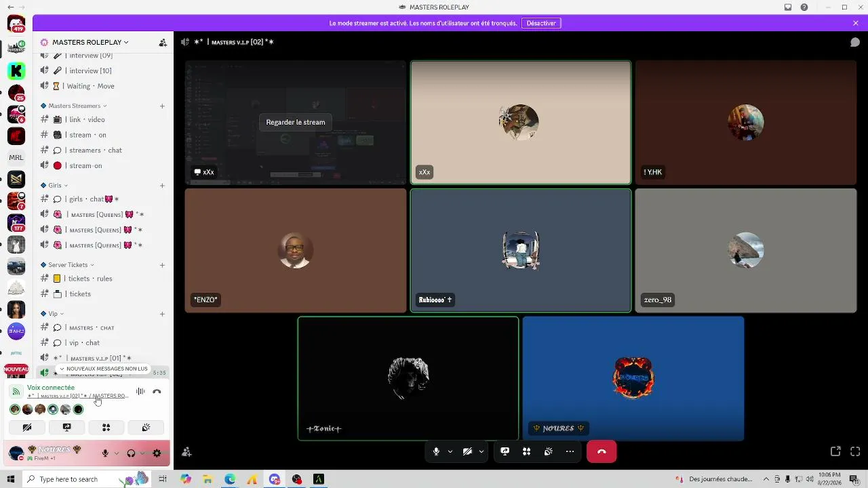Screen dimensions: 868x488
Task: Open Copilot from the taskbar
Action: [x=186, y=479]
